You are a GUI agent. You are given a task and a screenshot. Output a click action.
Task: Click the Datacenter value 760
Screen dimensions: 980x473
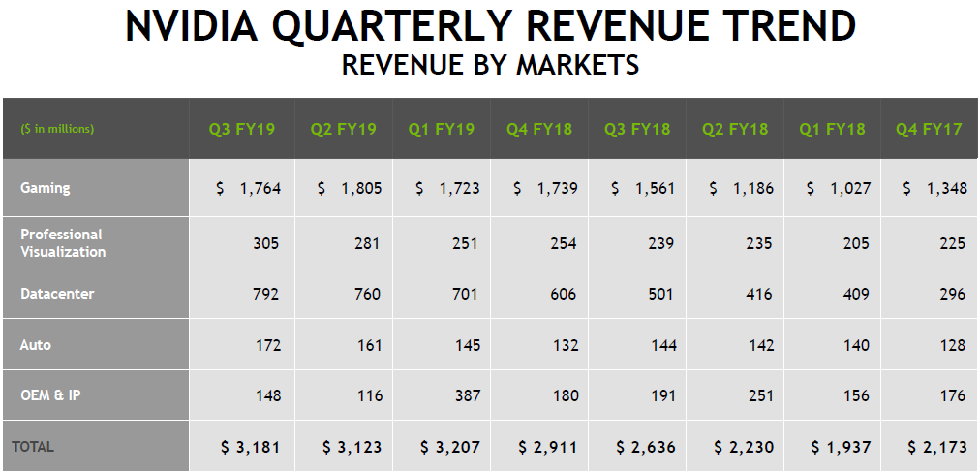pyautogui.click(x=368, y=294)
